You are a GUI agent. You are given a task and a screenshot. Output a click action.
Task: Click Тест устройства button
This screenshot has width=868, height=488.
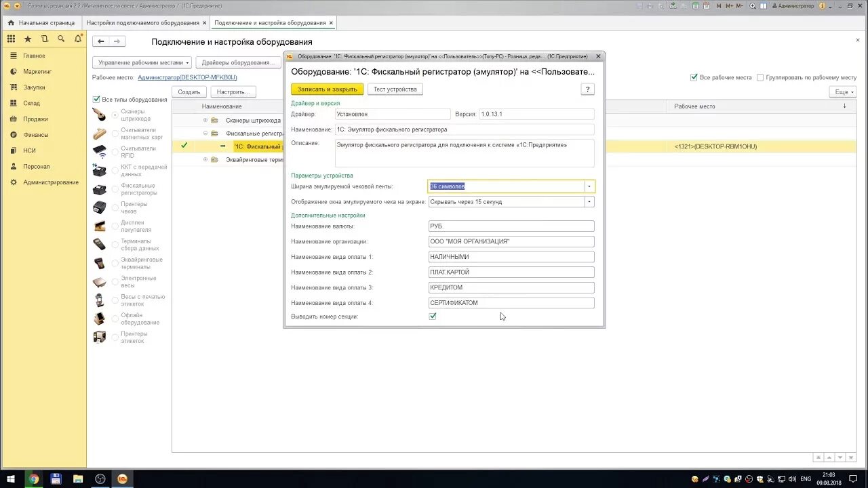point(395,89)
